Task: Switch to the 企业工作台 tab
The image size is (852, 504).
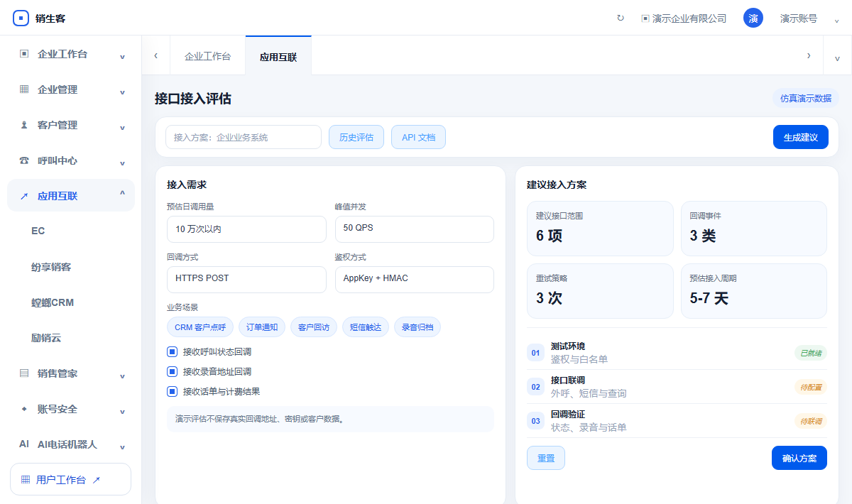Action: [207, 57]
